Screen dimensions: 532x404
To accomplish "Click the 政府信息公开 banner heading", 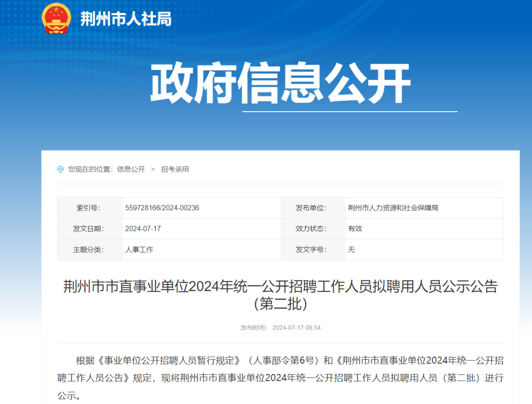I will [281, 83].
